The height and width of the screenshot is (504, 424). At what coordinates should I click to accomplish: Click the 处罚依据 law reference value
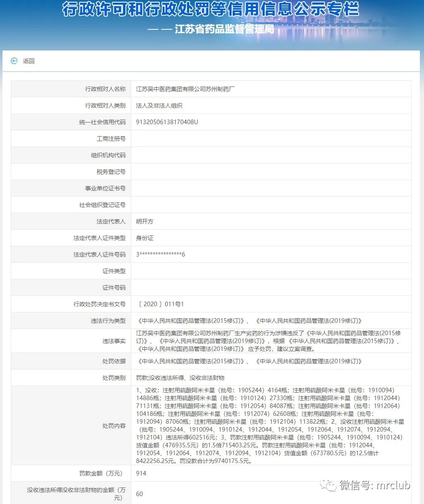coord(249,361)
